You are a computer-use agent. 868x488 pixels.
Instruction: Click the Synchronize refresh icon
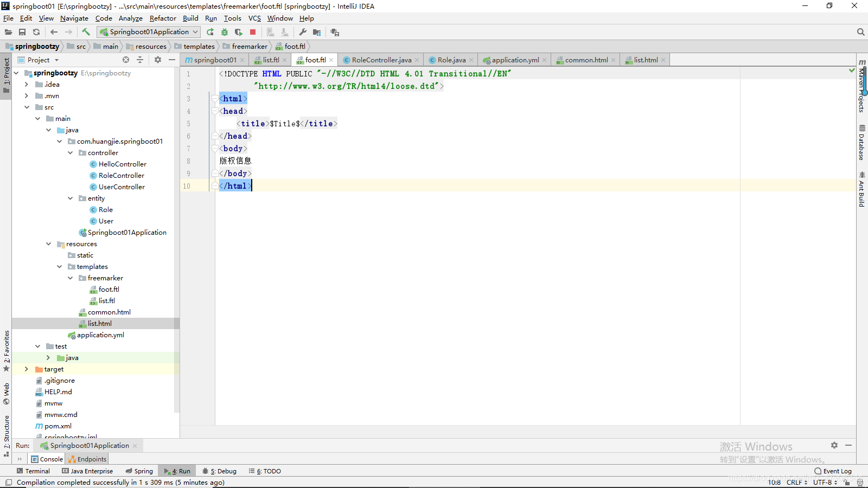coord(36,32)
